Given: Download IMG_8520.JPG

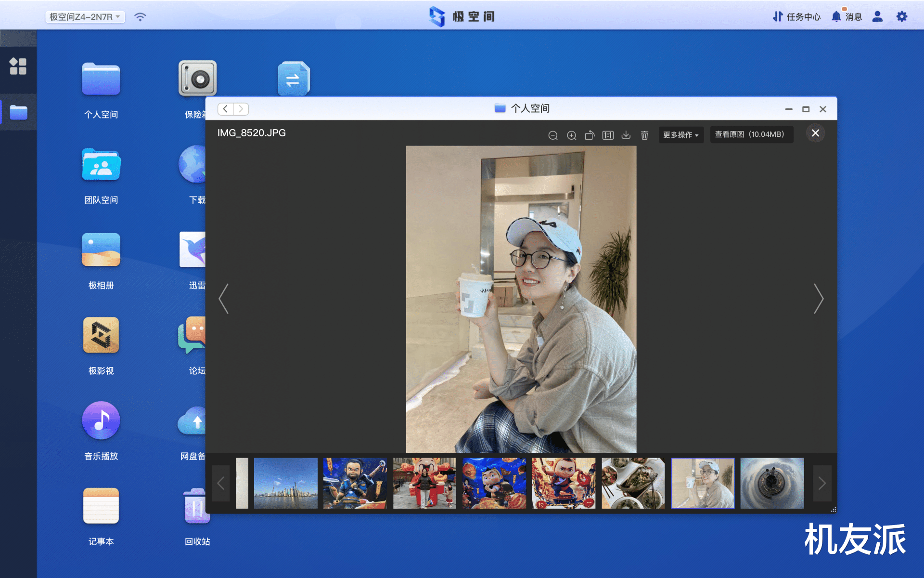Looking at the screenshot, I should (626, 135).
